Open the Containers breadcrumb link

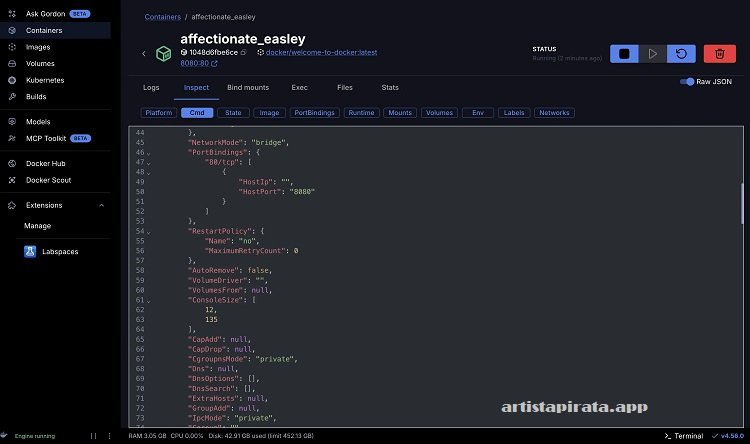point(163,17)
